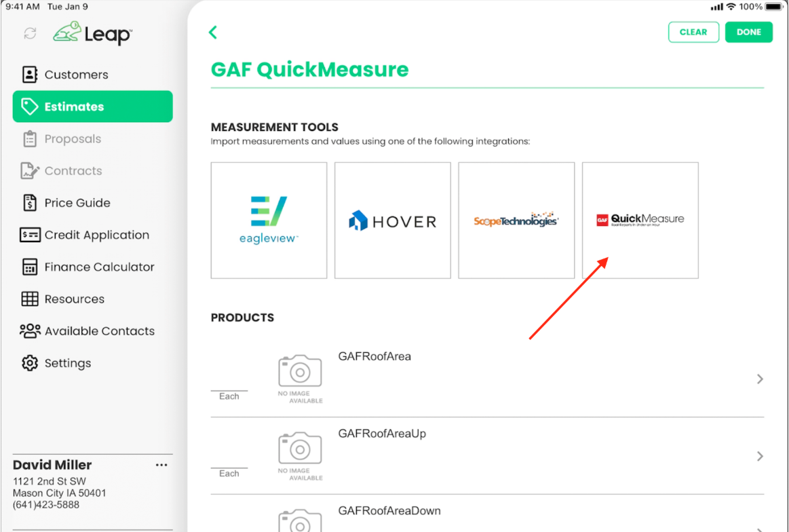The width and height of the screenshot is (789, 532).
Task: Expand the GAFRoofArea product row
Action: pyautogui.click(x=760, y=379)
